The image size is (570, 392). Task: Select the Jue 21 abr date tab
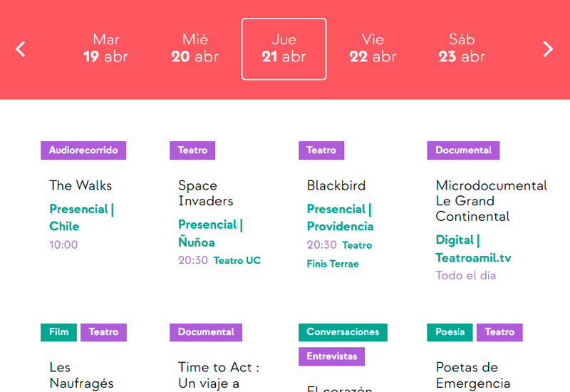tap(284, 48)
